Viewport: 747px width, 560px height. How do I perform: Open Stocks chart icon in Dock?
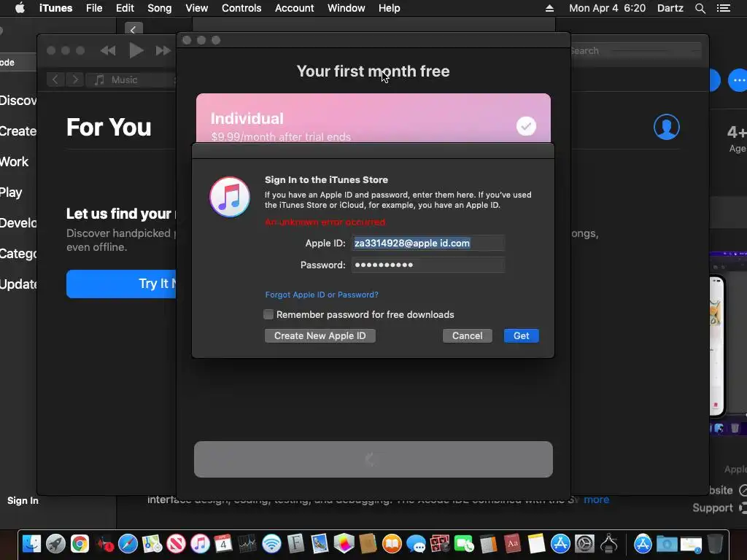click(248, 543)
